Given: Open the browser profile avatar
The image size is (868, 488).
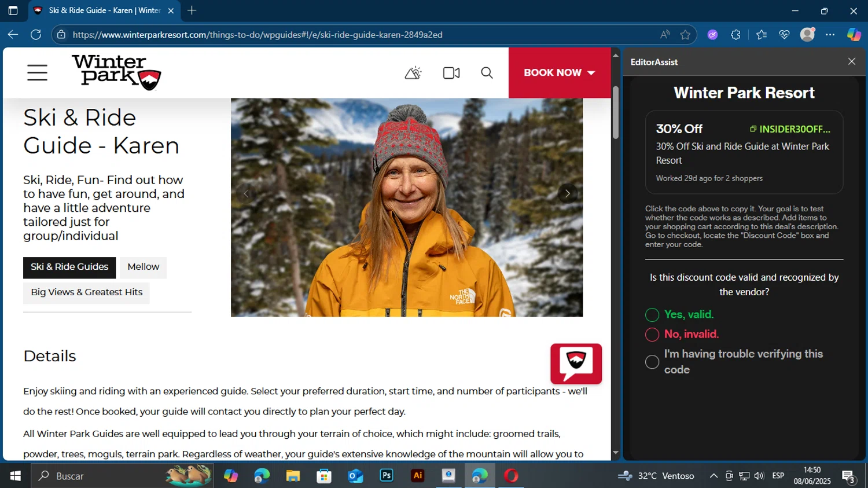Looking at the screenshot, I should click(807, 34).
